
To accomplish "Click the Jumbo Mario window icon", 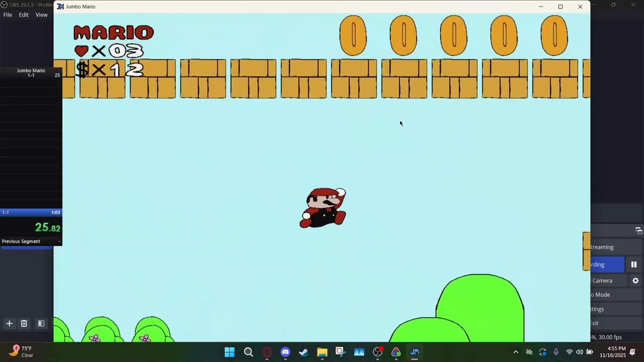I will click(60, 7).
